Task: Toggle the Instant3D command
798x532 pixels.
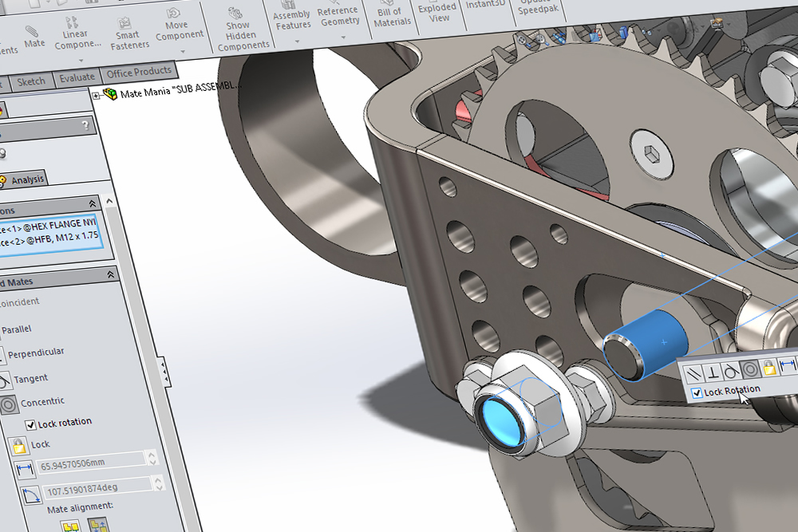Action: [x=485, y=4]
